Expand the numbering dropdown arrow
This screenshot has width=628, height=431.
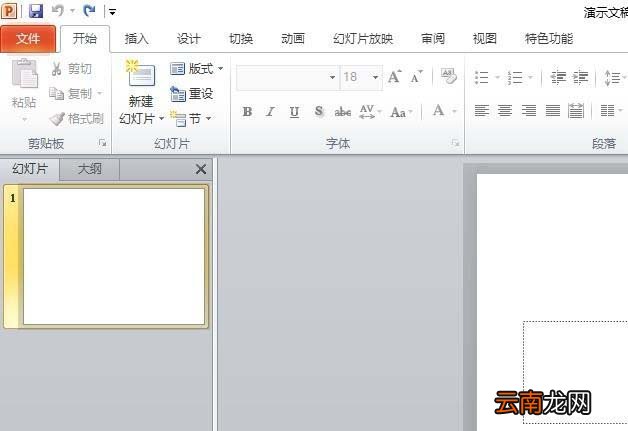click(530, 77)
